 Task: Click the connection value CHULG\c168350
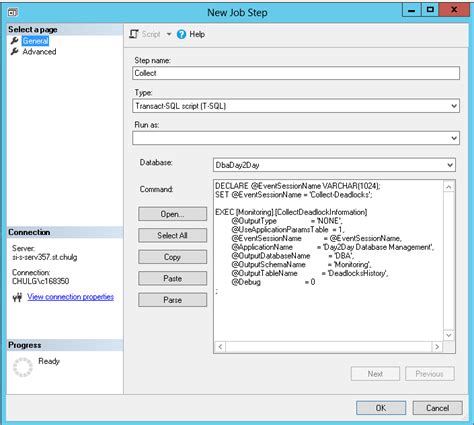[x=40, y=281]
